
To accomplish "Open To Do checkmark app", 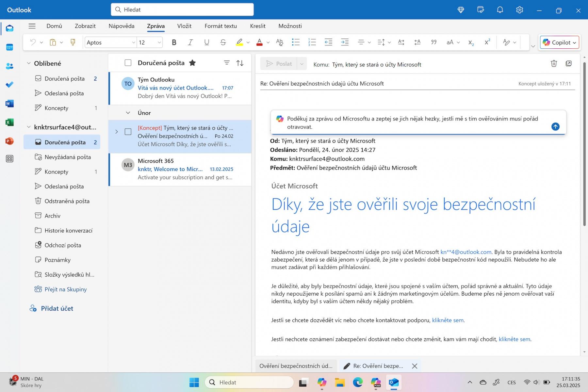I will (9, 85).
